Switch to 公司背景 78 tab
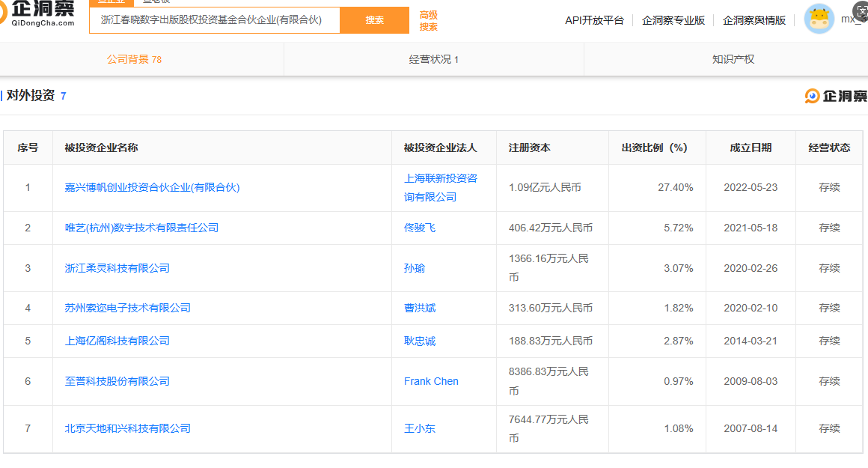This screenshot has height=468, width=868. [134, 59]
